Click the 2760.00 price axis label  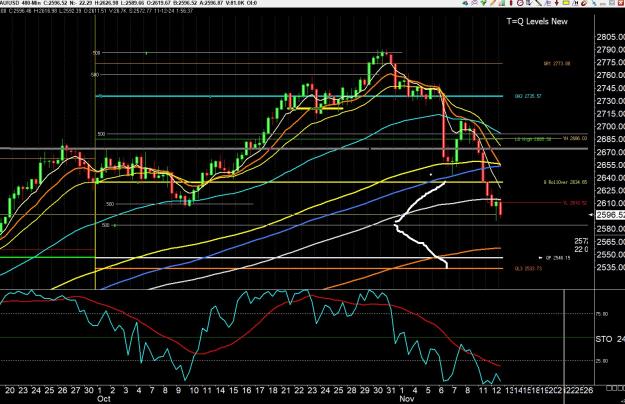(x=611, y=75)
